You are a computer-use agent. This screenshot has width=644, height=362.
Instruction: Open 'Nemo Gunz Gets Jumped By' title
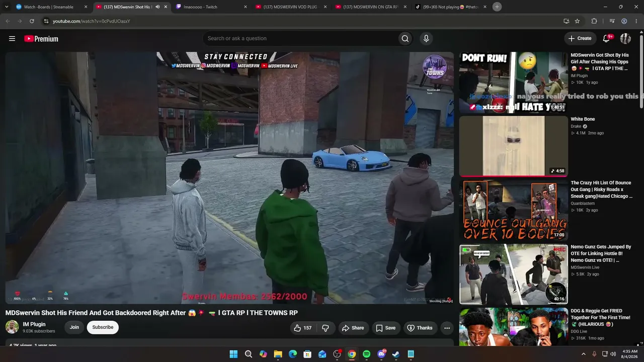tap(601, 254)
